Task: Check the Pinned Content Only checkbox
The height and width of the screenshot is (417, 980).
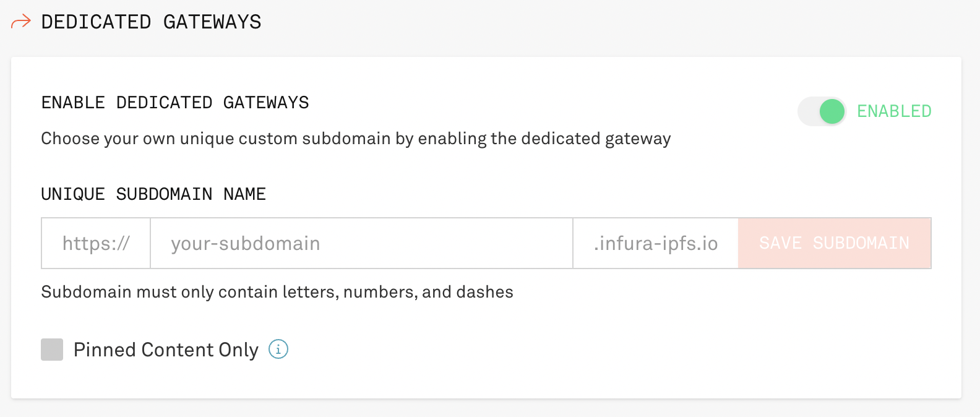Action: (52, 350)
